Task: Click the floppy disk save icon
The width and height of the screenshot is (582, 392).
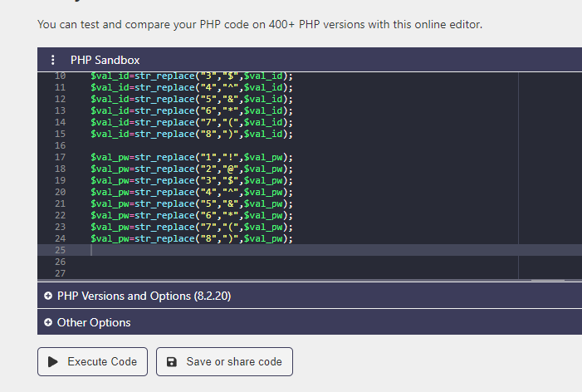Action: click(x=172, y=361)
